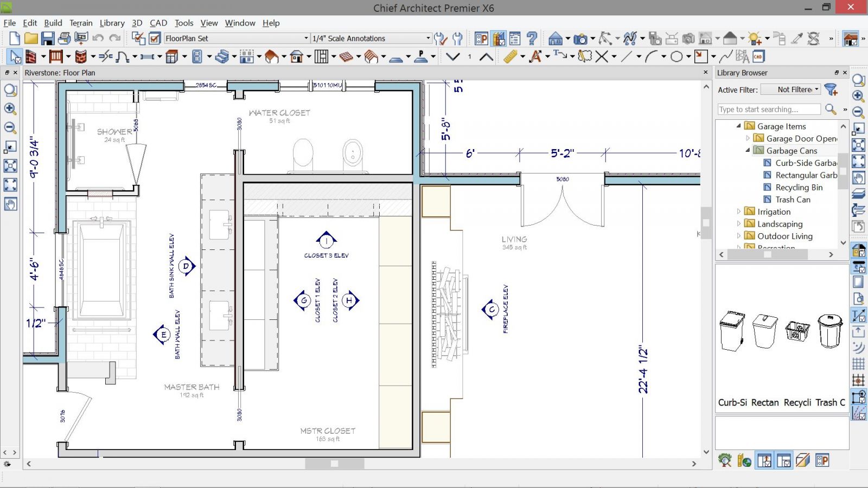Click the Add Light bulb icon
The image size is (868, 488).
point(755,38)
